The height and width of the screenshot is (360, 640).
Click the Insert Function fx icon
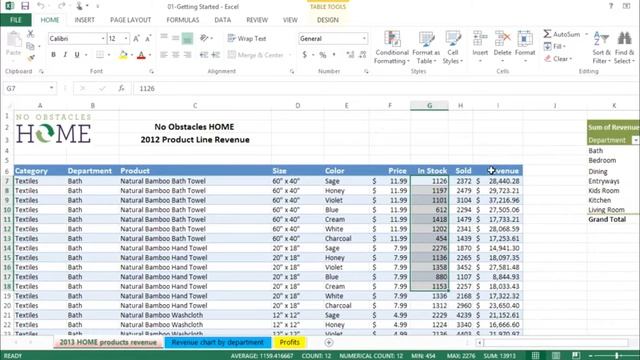coord(121,88)
